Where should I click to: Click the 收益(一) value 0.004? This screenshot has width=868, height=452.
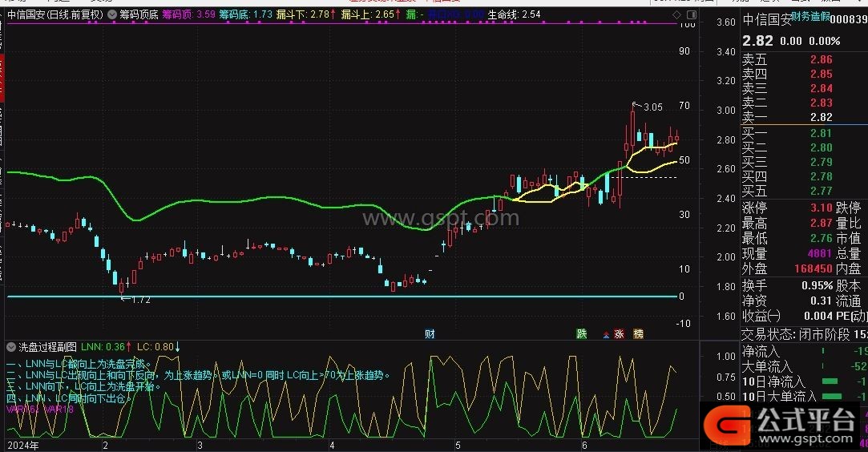[818, 316]
